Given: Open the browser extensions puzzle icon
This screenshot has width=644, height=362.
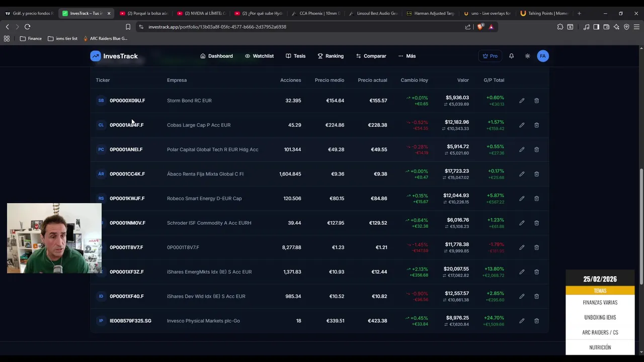Looking at the screenshot, I should pos(560,27).
